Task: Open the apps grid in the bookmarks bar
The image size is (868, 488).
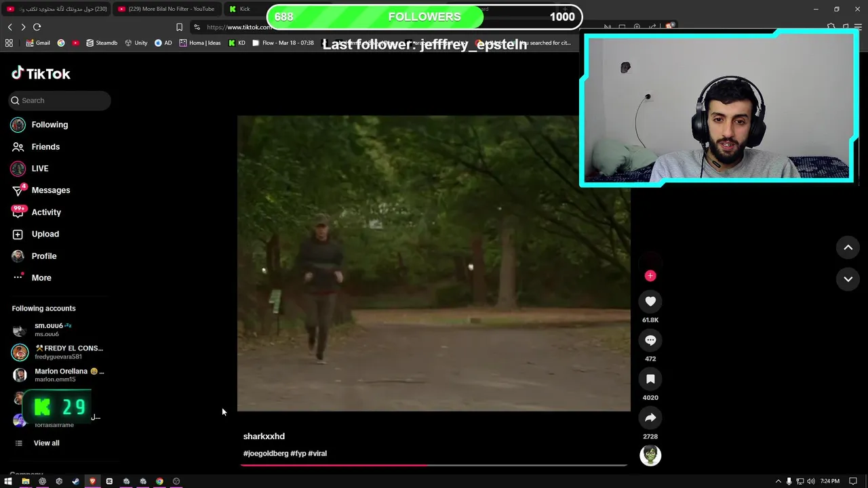Action: [x=9, y=43]
